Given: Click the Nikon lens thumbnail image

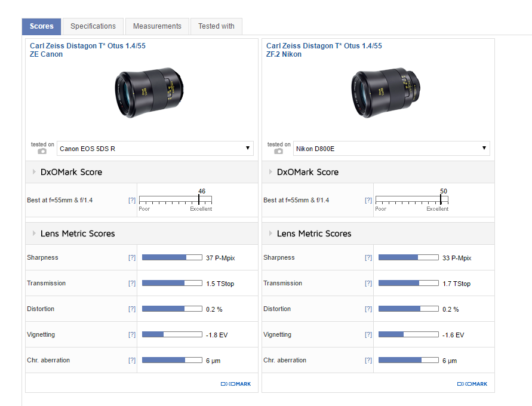Looking at the screenshot, I should click(386, 93).
